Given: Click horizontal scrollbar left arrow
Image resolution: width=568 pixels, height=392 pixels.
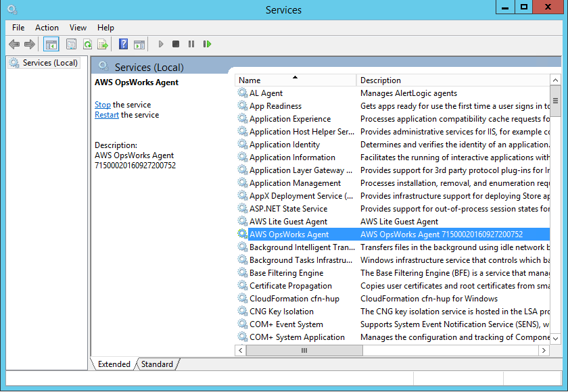Looking at the screenshot, I should tap(240, 350).
